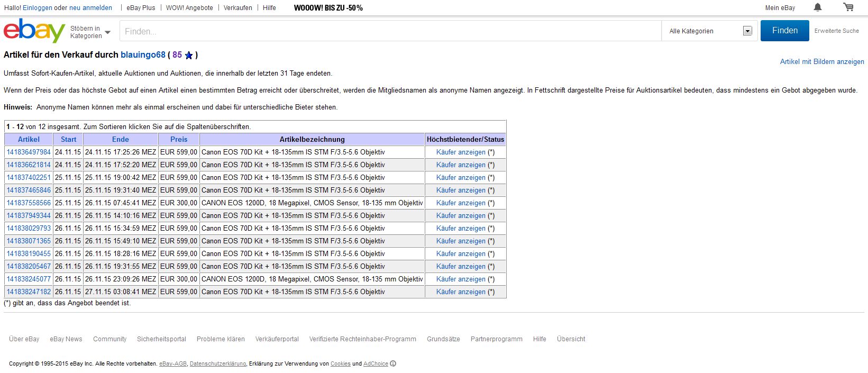Sort by the Ende column header

click(x=121, y=139)
